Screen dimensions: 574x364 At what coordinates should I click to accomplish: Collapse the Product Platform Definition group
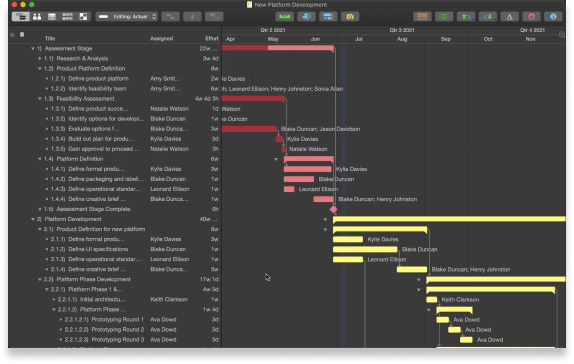pyautogui.click(x=40, y=68)
